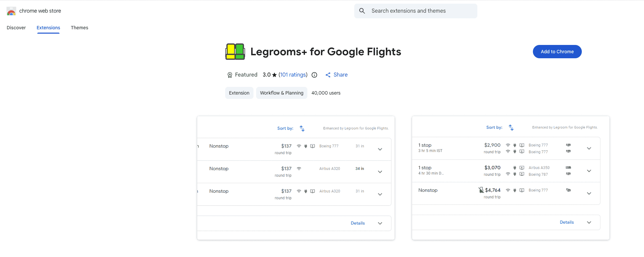This screenshot has width=644, height=257.
Task: Switch to the Themes tab
Action: (x=80, y=28)
